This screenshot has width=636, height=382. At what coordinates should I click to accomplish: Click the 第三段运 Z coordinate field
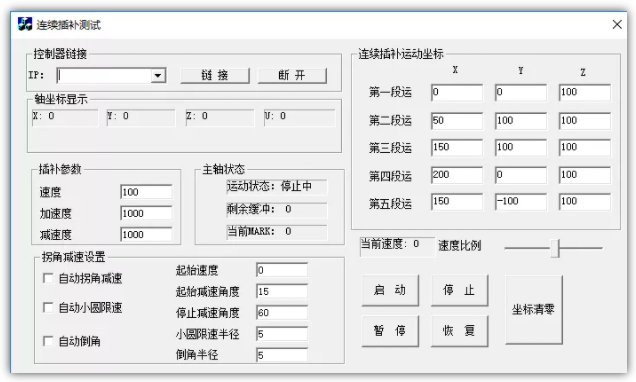[584, 148]
